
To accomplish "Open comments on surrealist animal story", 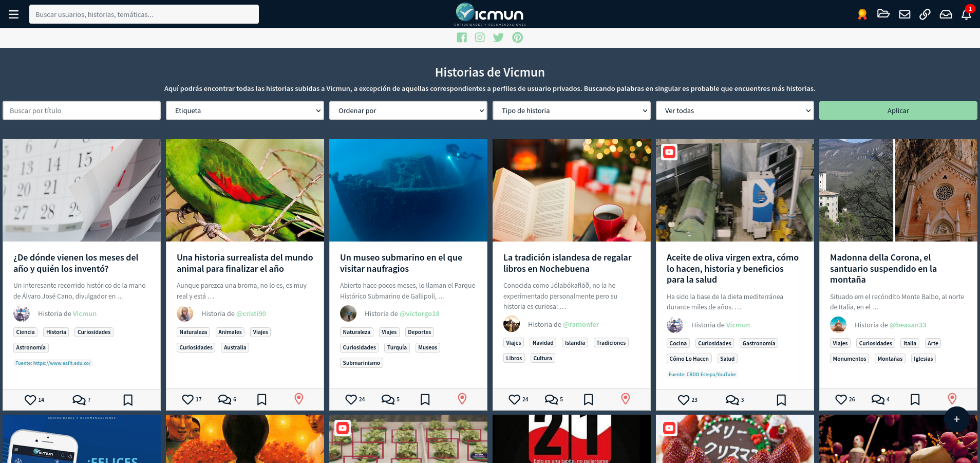I will click(224, 399).
